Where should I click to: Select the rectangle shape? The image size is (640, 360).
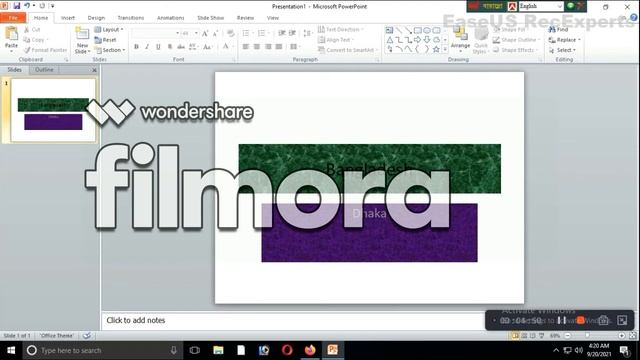[x=417, y=30]
